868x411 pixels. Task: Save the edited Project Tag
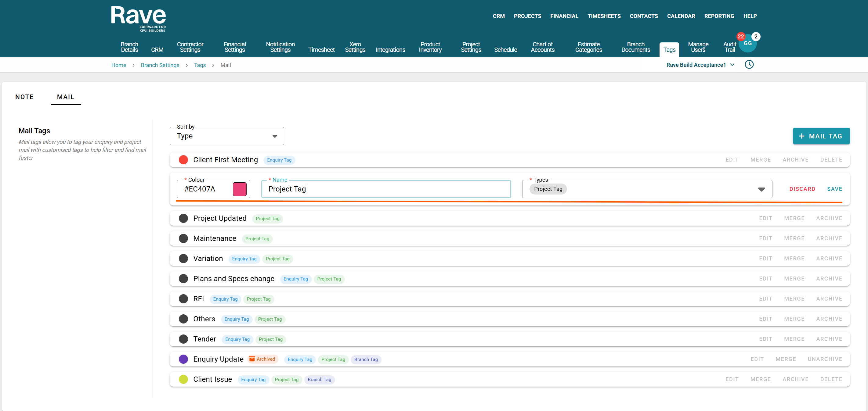click(834, 189)
